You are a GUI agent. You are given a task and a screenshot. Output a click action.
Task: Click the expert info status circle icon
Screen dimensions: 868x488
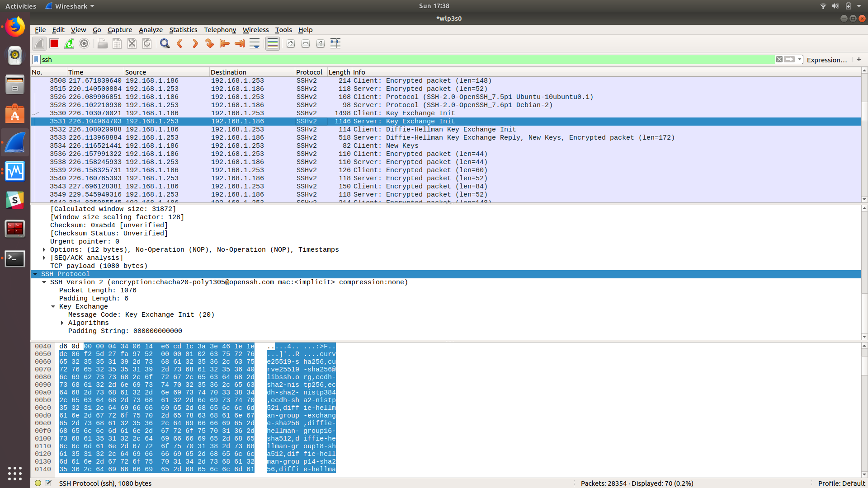coord(38,483)
